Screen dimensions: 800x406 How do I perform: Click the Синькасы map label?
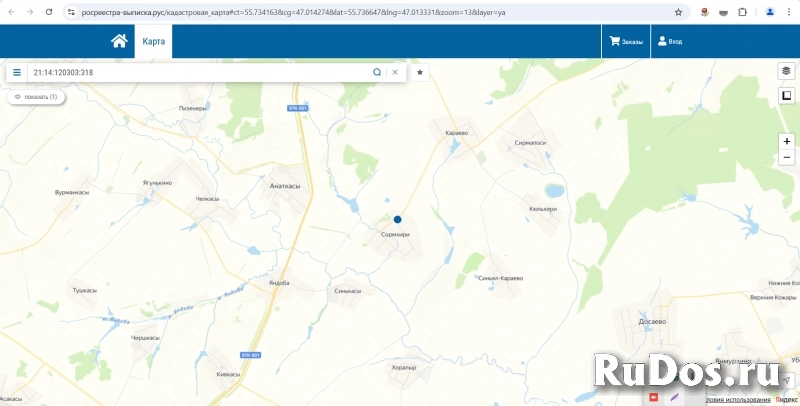pyautogui.click(x=347, y=291)
